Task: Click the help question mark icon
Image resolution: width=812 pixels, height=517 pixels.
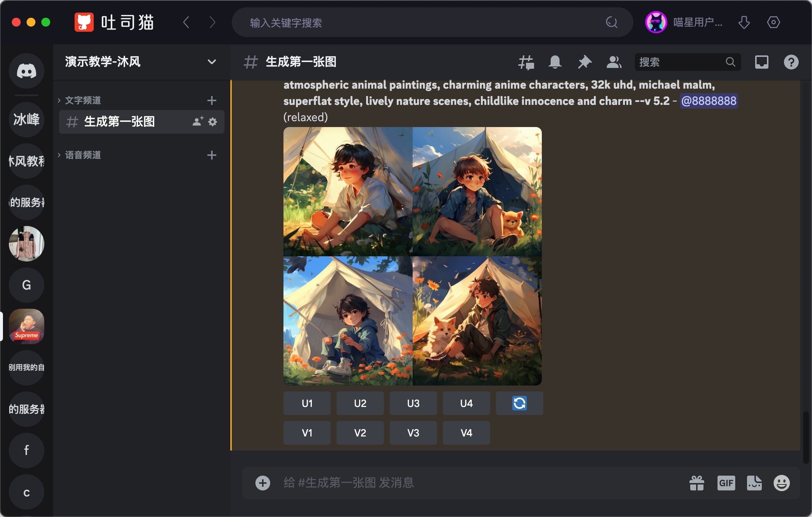Action: (x=791, y=62)
